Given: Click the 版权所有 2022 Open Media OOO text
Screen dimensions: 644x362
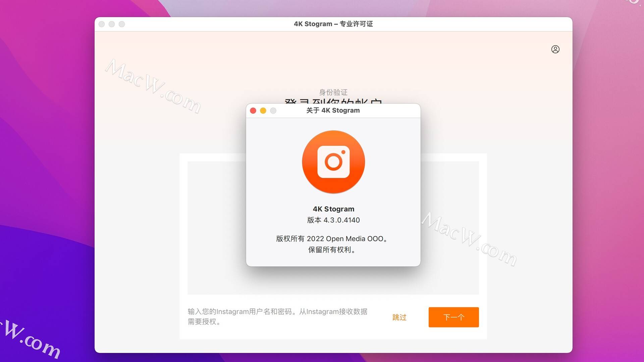Looking at the screenshot, I should pyautogui.click(x=332, y=239).
